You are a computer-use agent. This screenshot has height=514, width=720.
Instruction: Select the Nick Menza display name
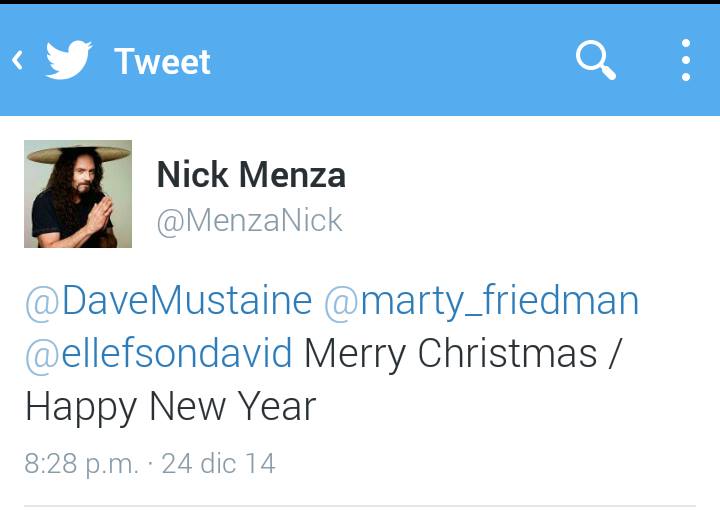[x=251, y=175]
